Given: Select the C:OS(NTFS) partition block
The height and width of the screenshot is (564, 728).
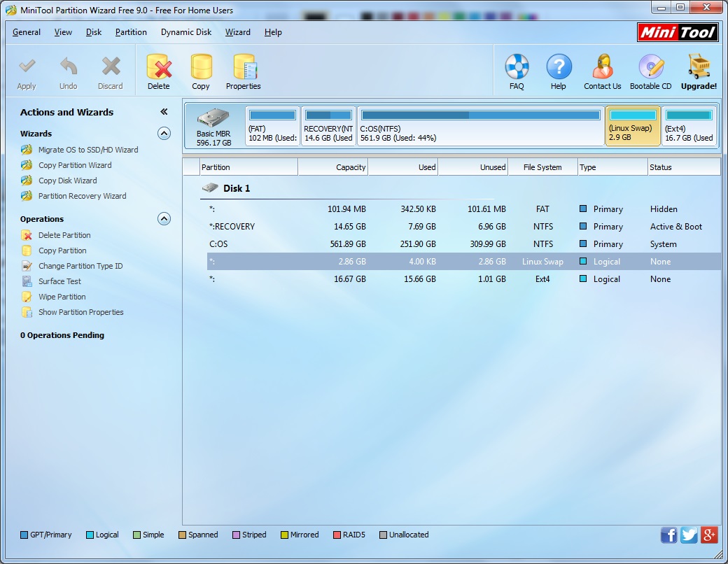Looking at the screenshot, I should (x=480, y=126).
